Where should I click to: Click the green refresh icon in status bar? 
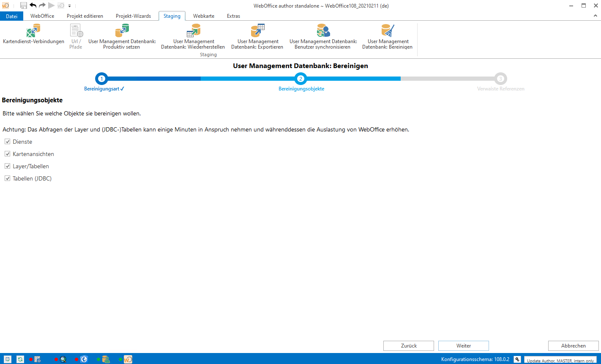tap(20, 359)
